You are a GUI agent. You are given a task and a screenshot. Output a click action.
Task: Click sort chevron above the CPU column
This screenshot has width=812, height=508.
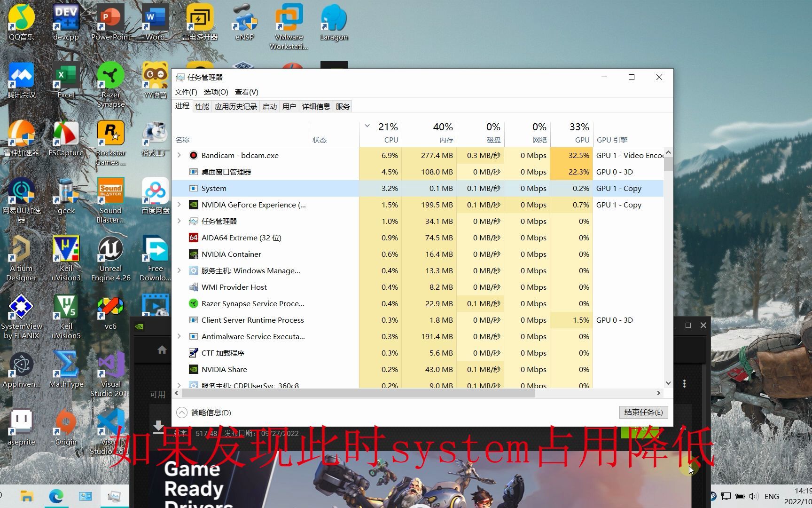pos(367,126)
